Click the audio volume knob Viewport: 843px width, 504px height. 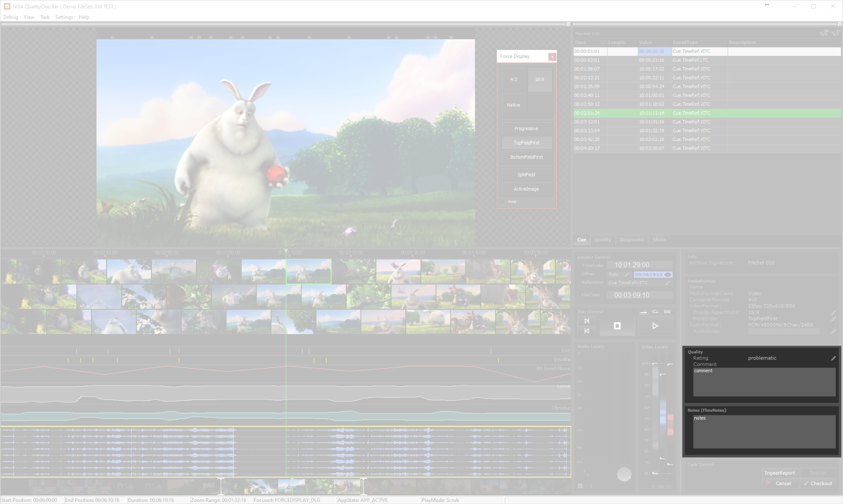coord(624,474)
